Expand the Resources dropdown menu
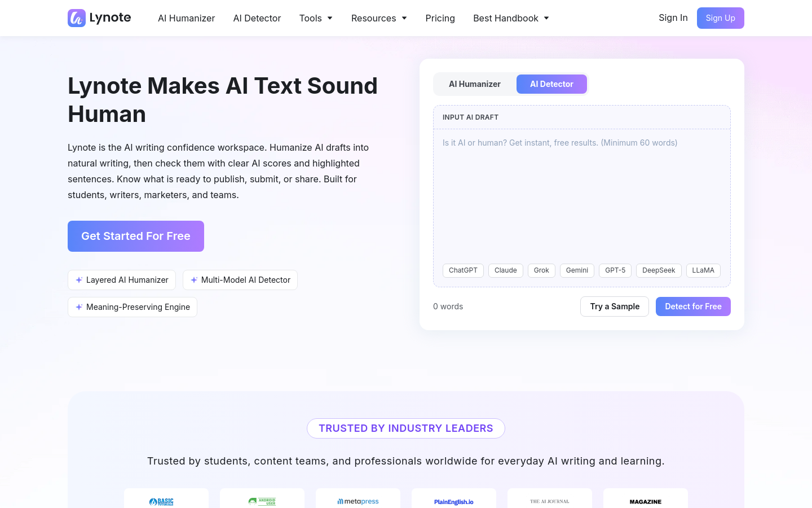Viewport: 812px width, 508px height. (x=379, y=18)
